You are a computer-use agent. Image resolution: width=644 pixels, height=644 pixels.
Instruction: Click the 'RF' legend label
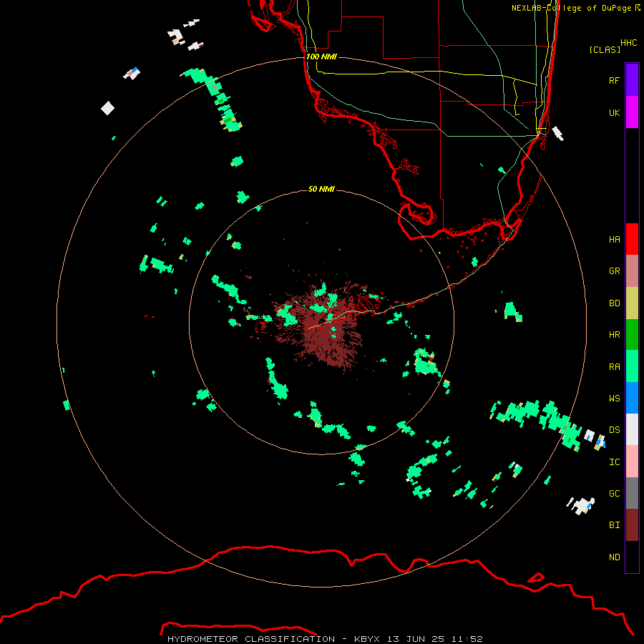tap(614, 80)
